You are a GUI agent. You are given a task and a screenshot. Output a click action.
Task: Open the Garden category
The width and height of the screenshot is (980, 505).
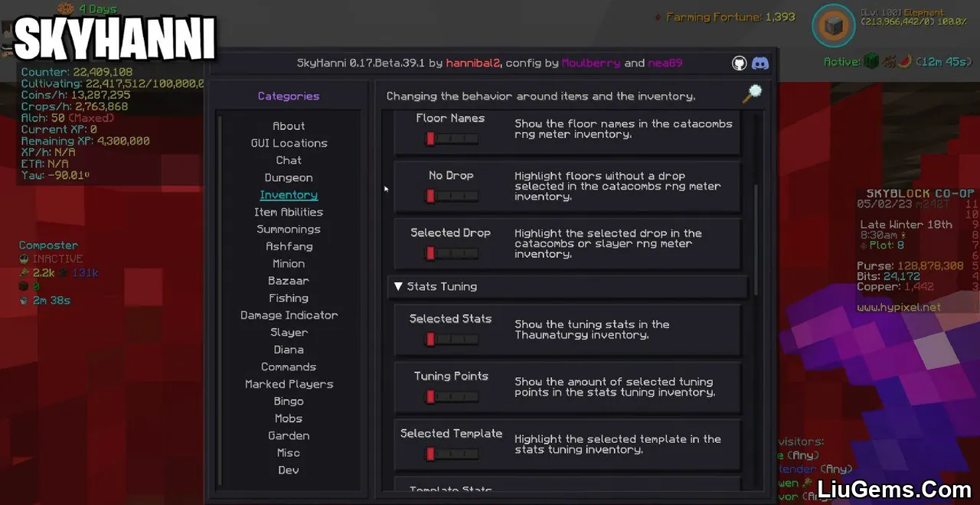pyautogui.click(x=289, y=436)
